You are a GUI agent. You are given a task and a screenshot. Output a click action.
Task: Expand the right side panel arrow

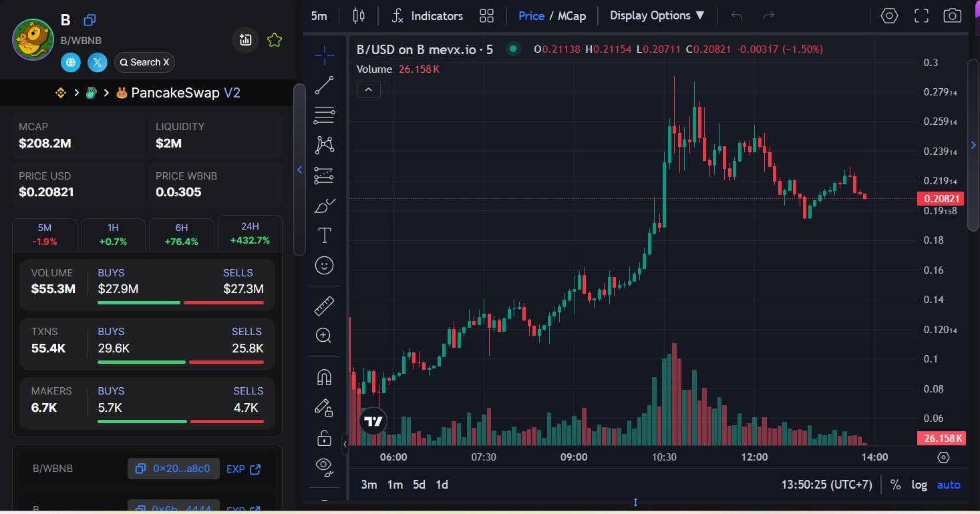[x=973, y=145]
